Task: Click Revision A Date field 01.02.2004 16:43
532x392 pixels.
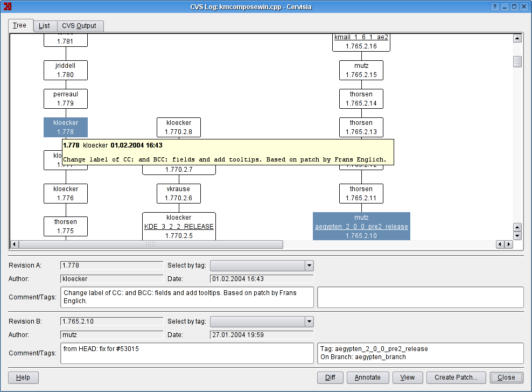Action: (262, 279)
